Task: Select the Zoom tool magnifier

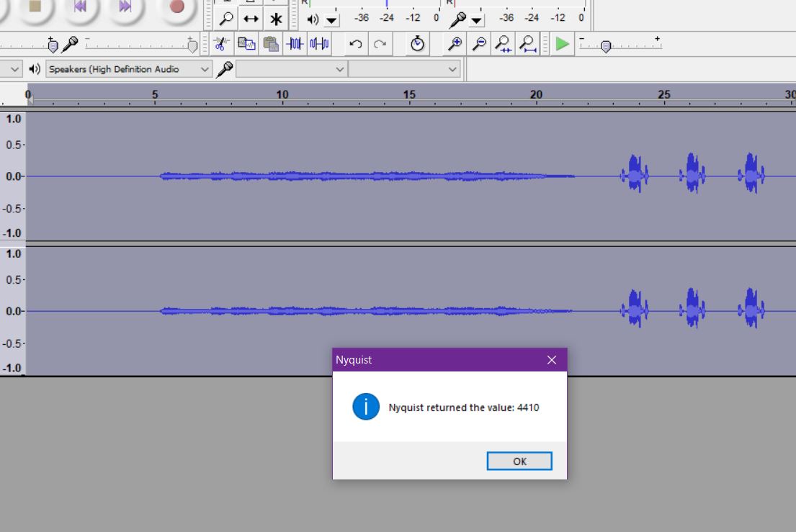Action: [226, 19]
